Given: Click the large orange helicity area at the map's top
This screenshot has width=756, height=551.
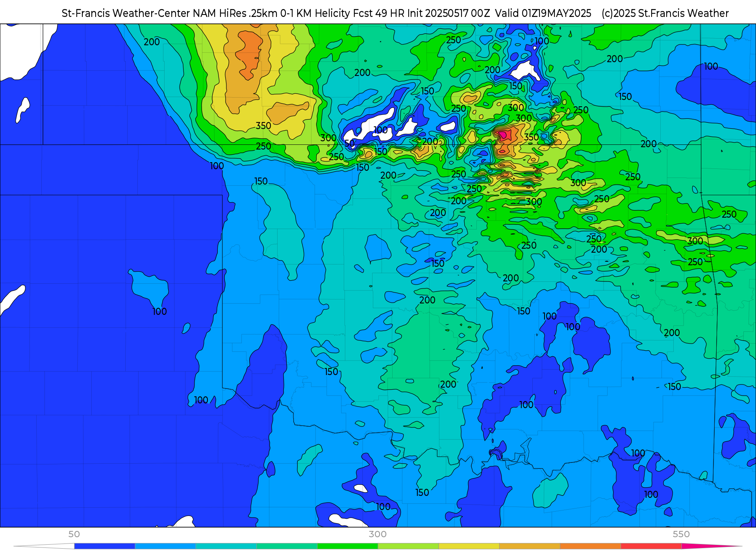Looking at the screenshot, I should pyautogui.click(x=248, y=53).
